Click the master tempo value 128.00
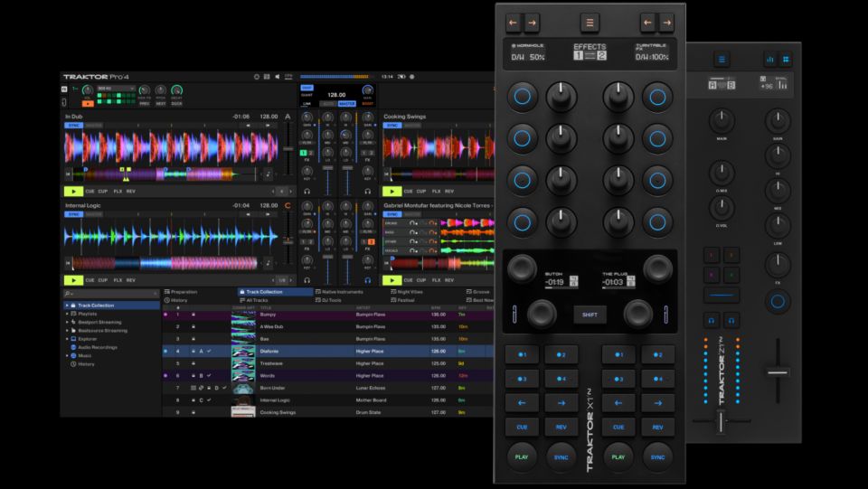Image resolution: width=868 pixels, height=489 pixels. click(336, 95)
